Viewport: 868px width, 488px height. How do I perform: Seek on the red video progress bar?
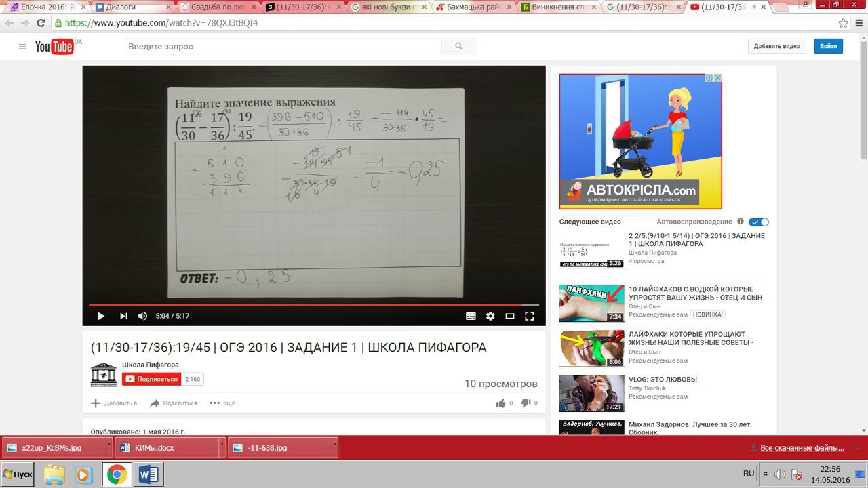312,305
